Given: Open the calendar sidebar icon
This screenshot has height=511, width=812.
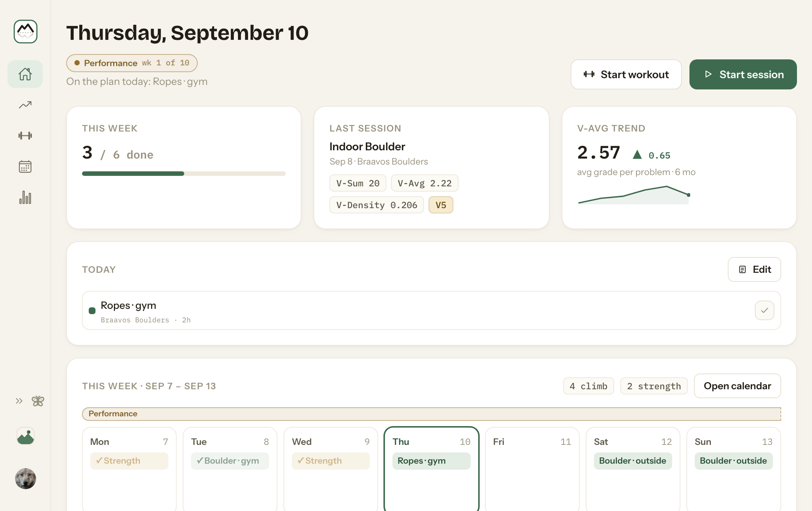Looking at the screenshot, I should (25, 166).
